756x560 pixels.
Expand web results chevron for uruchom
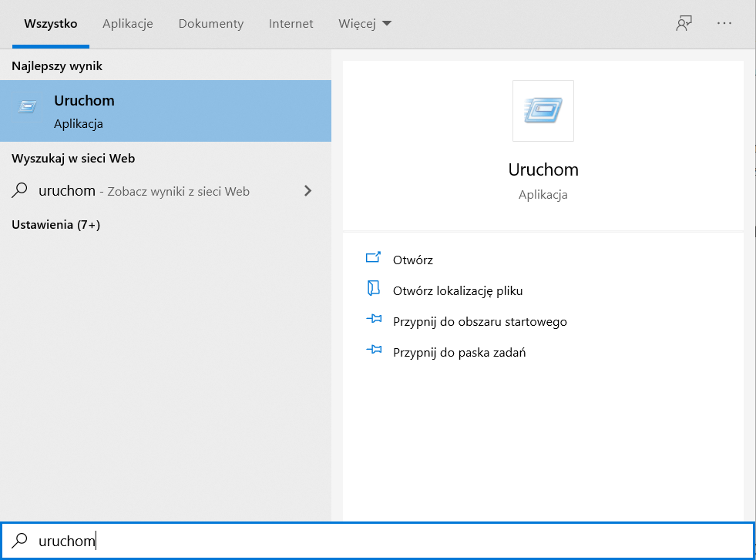308,191
